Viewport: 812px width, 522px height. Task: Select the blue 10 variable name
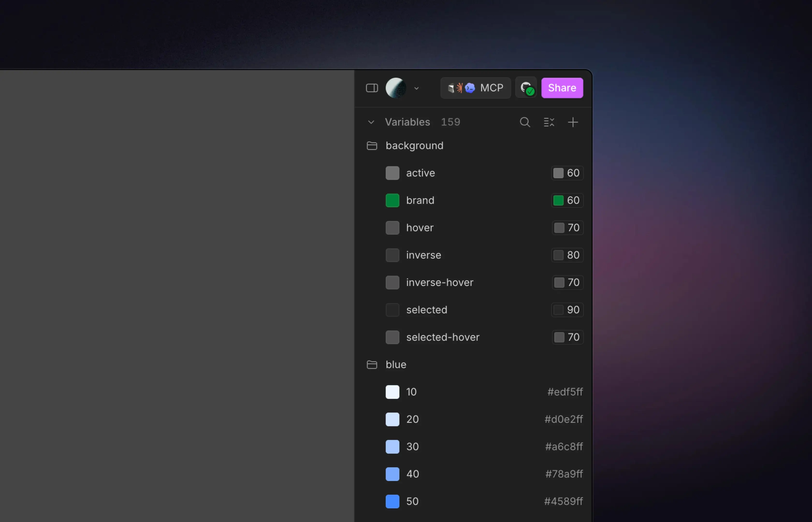tap(411, 392)
